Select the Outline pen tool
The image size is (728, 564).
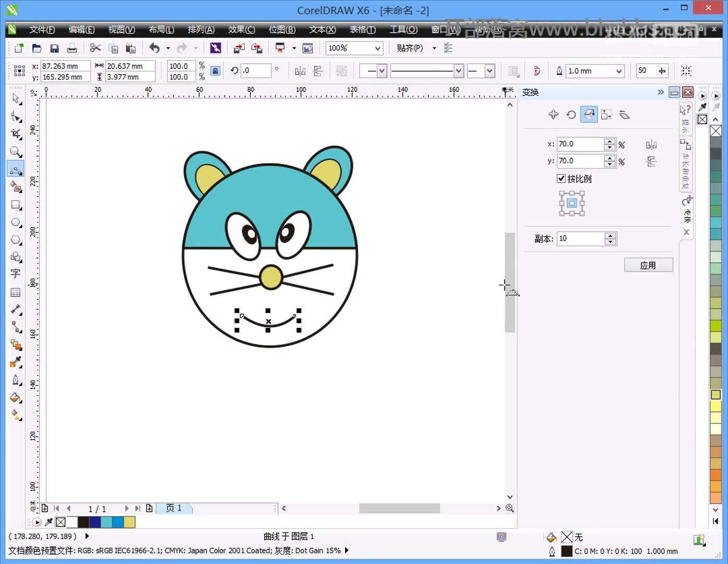(16, 380)
